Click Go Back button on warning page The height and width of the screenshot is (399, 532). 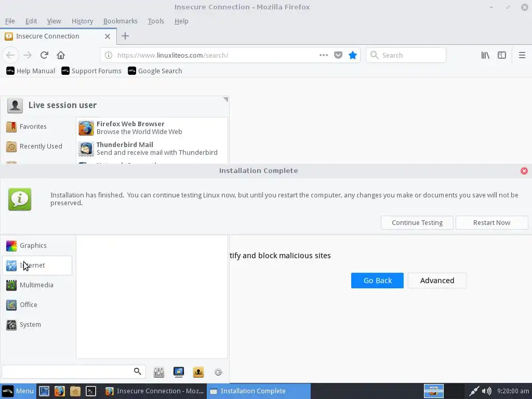tap(377, 281)
